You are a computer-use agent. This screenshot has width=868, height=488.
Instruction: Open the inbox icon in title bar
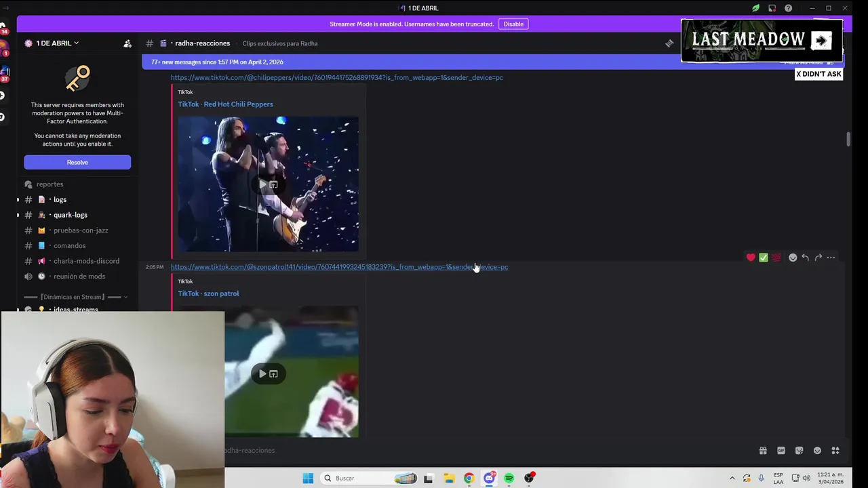(772, 8)
